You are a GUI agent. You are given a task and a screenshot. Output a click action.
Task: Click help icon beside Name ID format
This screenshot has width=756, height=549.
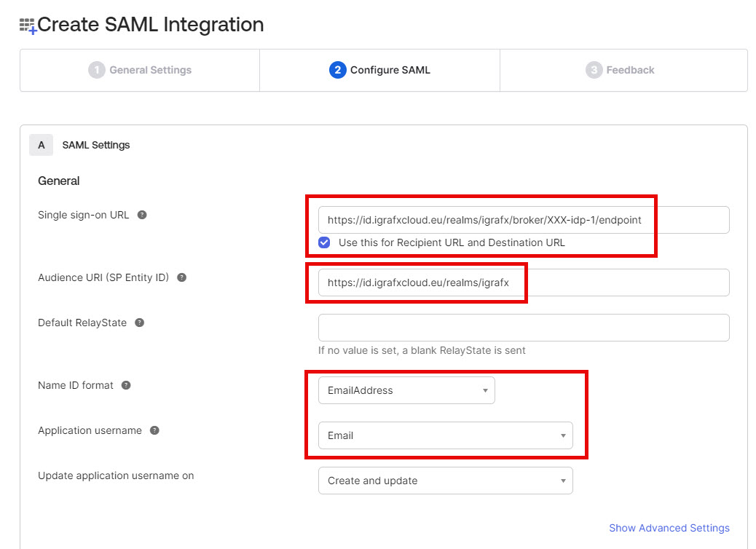click(126, 385)
